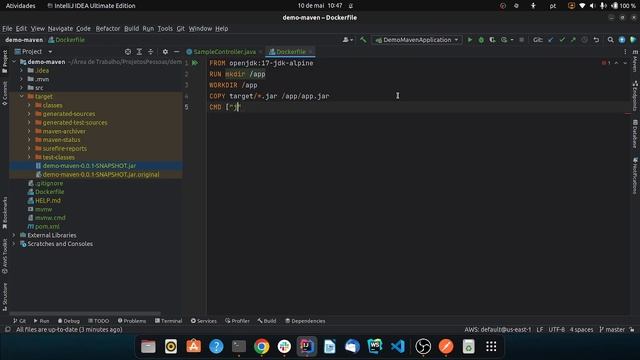Image resolution: width=640 pixels, height=360 pixels.
Task: Click Atividades in top bar
Action: (x=20, y=6)
